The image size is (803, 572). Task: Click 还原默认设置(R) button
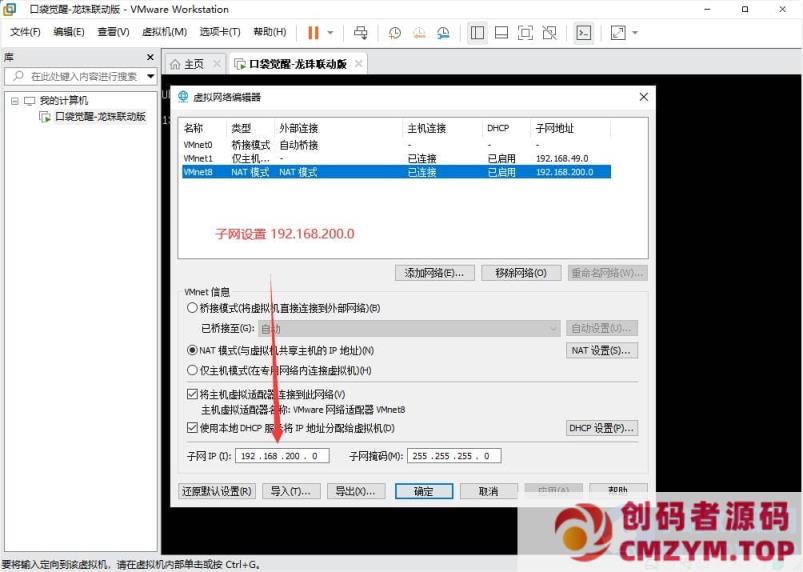pyautogui.click(x=216, y=491)
